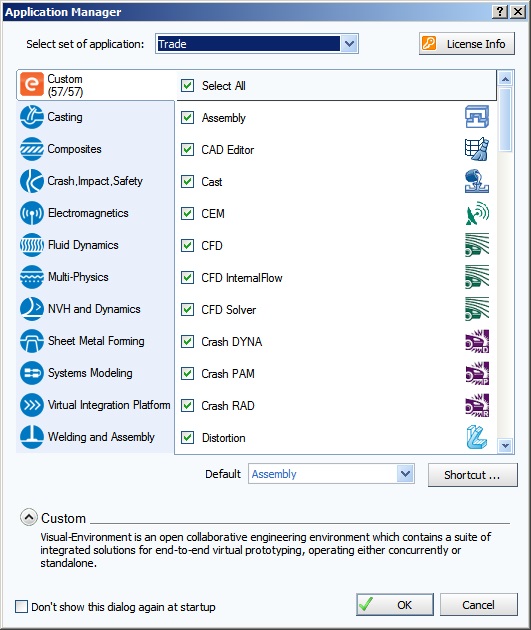Select the Casting category icon
Screen dimensions: 531x630
(31, 117)
